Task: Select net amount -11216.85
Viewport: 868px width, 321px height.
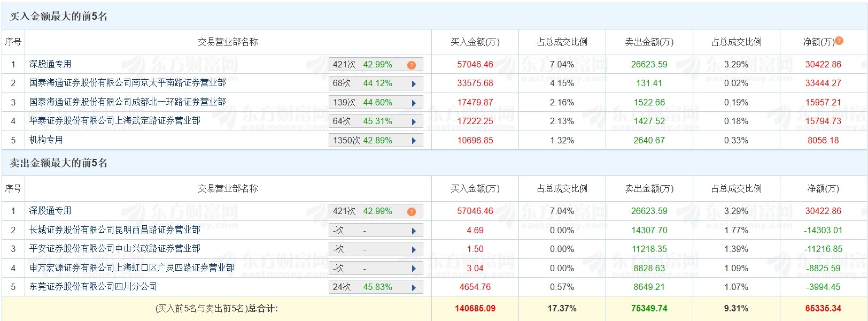Action: coord(823,249)
